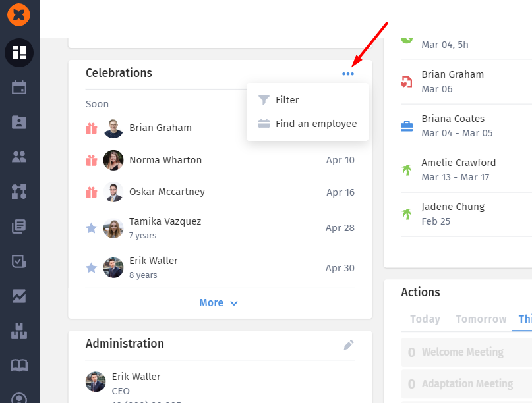This screenshot has width=532, height=403.
Task: Click the funnel icon next to Filter
Action: click(x=264, y=100)
